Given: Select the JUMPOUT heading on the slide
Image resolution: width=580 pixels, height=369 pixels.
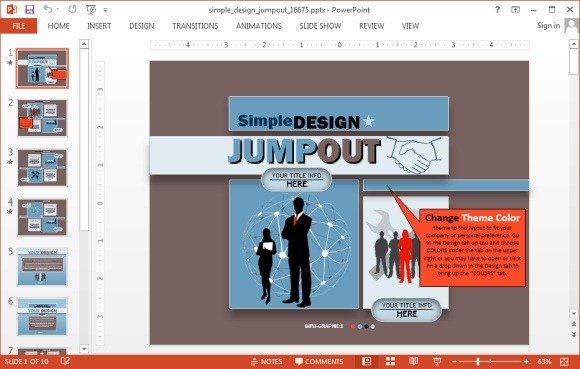Looking at the screenshot, I should (x=304, y=151).
